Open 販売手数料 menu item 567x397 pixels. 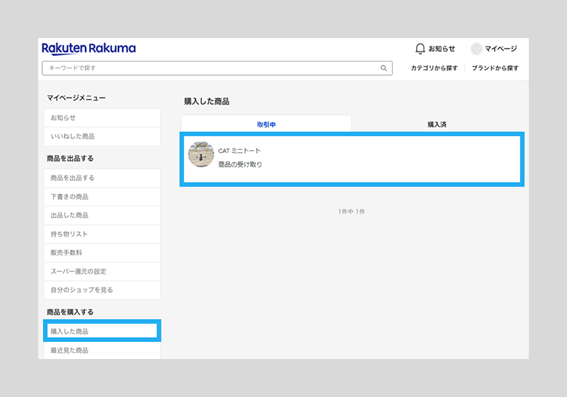[102, 252]
